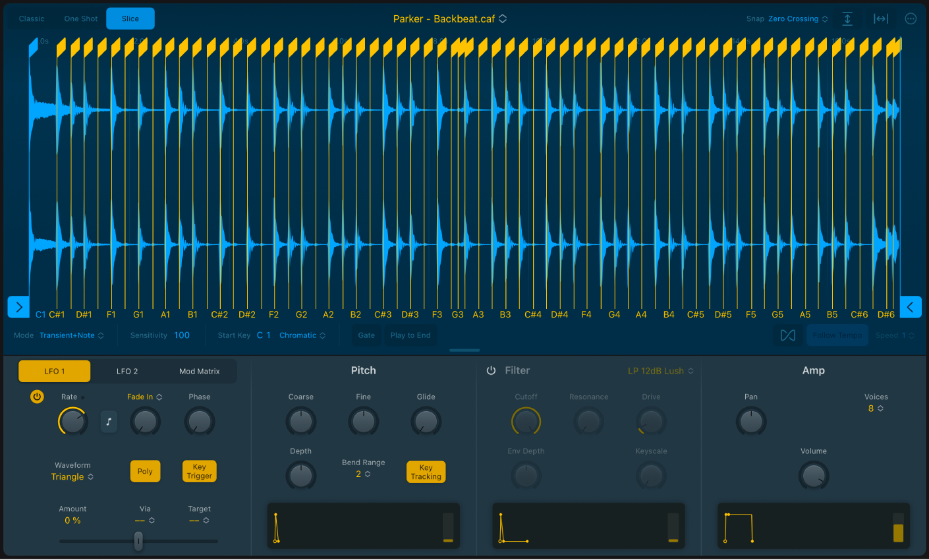Image resolution: width=929 pixels, height=560 pixels.
Task: Click the crossfade flex icon near Follow Tempo
Action: click(788, 335)
